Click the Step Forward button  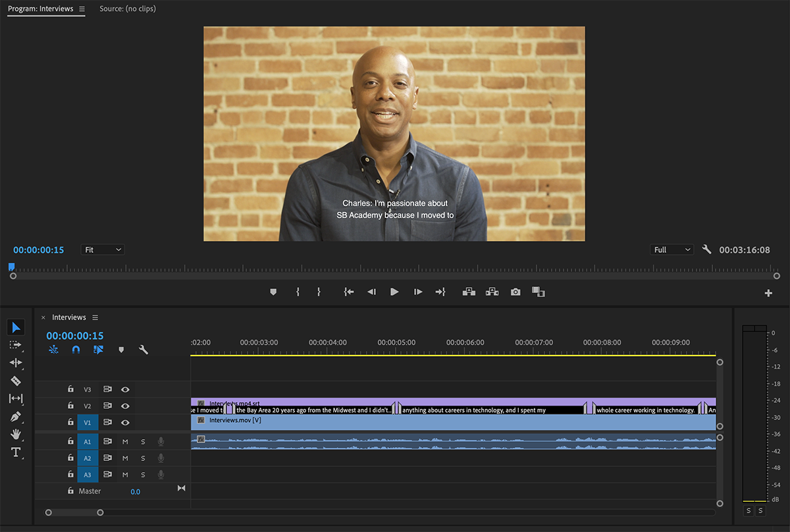[x=417, y=292]
